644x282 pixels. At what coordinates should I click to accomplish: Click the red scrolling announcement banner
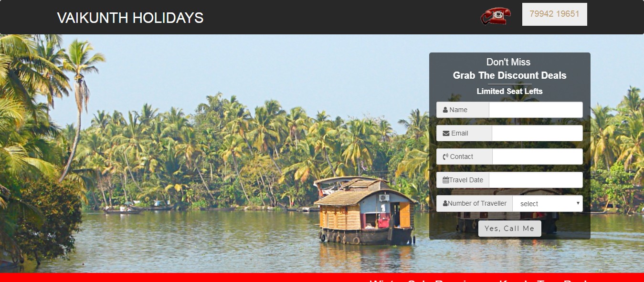tap(322, 278)
